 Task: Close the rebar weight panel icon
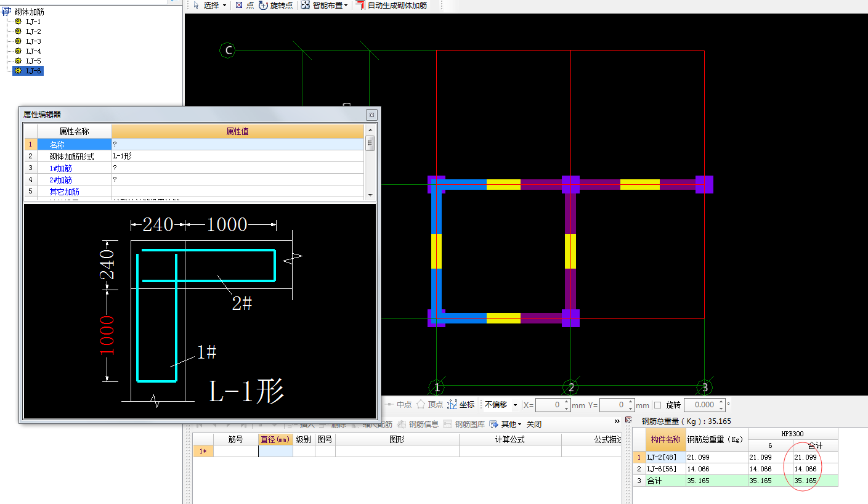coord(628,420)
